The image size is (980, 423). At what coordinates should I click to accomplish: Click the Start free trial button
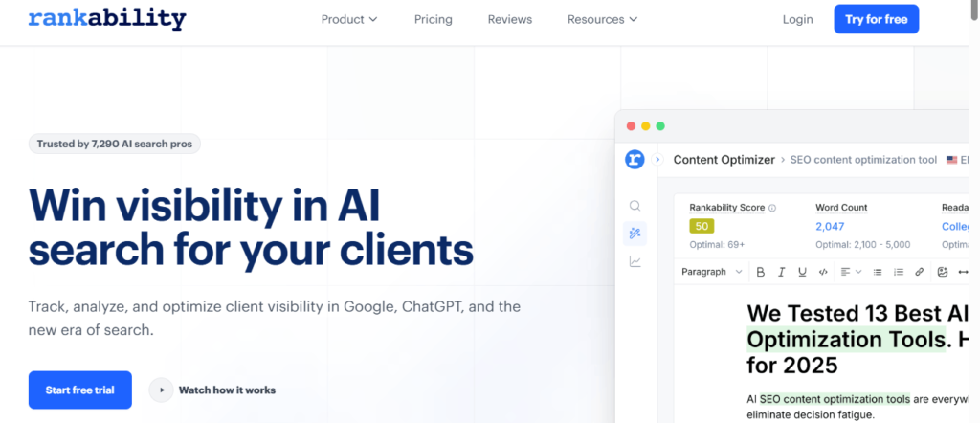(x=80, y=390)
